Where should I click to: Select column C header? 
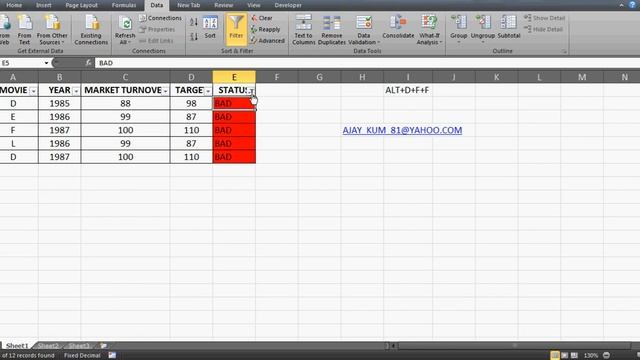[125, 77]
